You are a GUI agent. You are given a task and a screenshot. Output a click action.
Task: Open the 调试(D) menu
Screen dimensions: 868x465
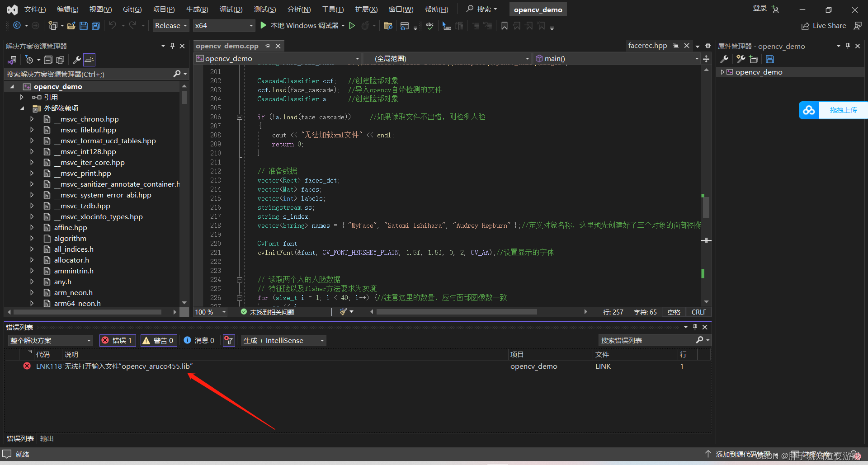click(x=231, y=9)
